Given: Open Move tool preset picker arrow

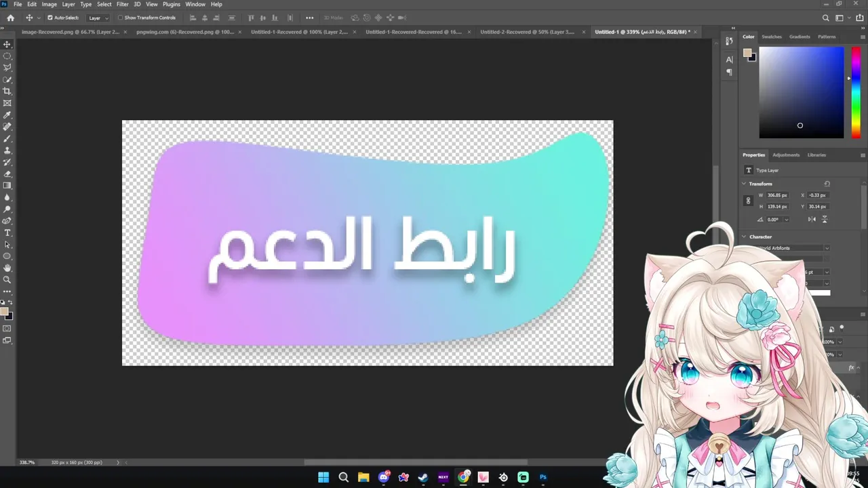Looking at the screenshot, I should tap(38, 18).
